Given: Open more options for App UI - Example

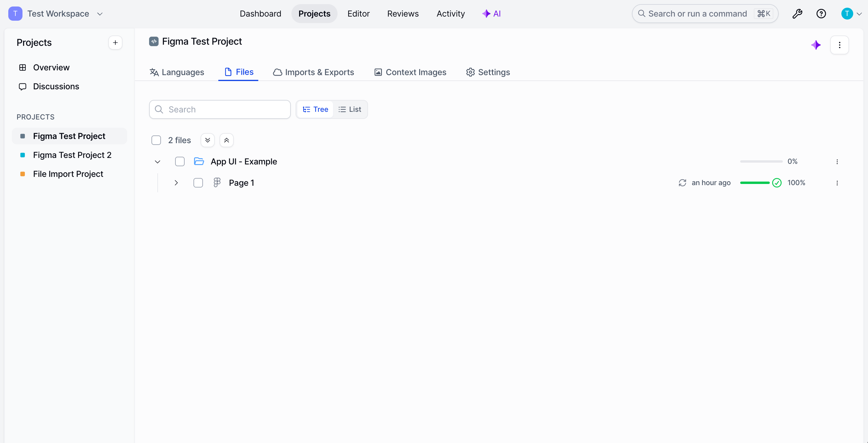Looking at the screenshot, I should click(x=837, y=162).
